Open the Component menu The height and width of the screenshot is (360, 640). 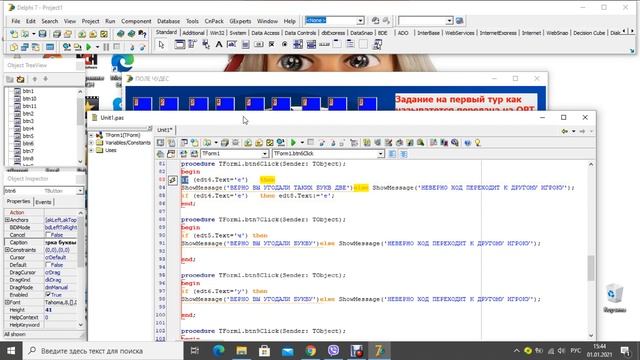click(x=136, y=21)
